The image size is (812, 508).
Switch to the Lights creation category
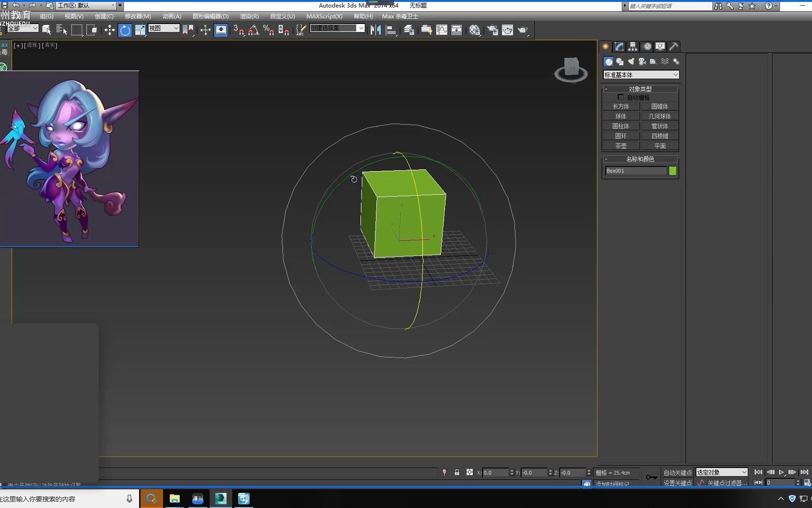point(631,61)
